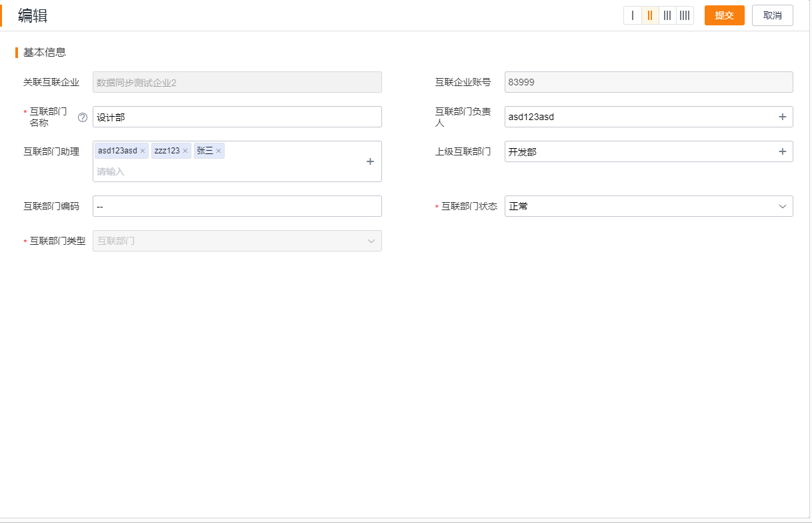Click the 互联部门名称 input with 设计部
This screenshot has width=812, height=523.
237,117
